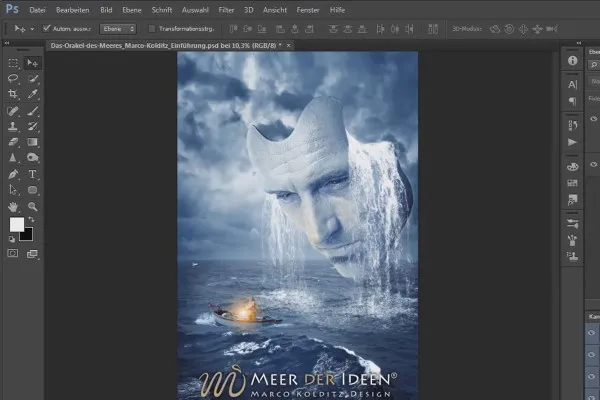Reset default foreground and background colors
Viewport: 600px width, 400px height.
(12, 239)
